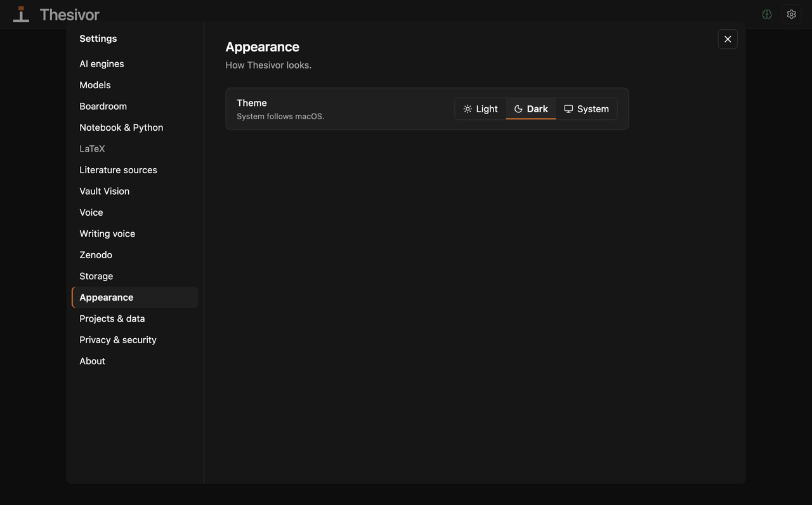Open the settings gear icon
The height and width of the screenshot is (505, 812).
point(791,14)
